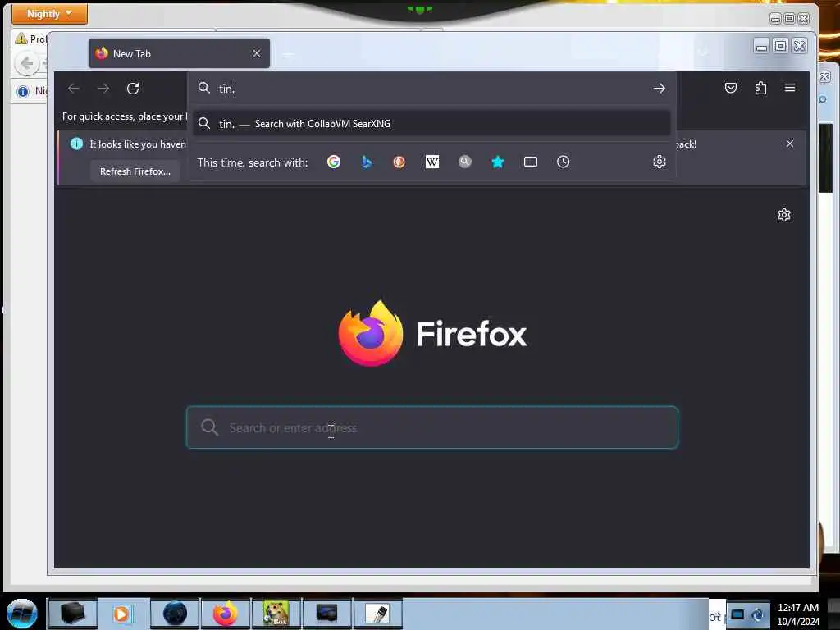Open the media player taskbar icon
840x630 pixels.
[123, 614]
